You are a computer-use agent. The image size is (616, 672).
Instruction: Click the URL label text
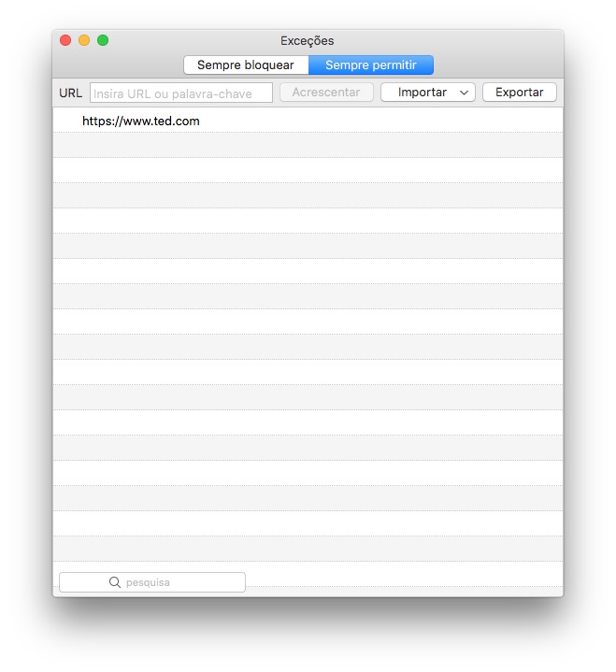point(71,93)
